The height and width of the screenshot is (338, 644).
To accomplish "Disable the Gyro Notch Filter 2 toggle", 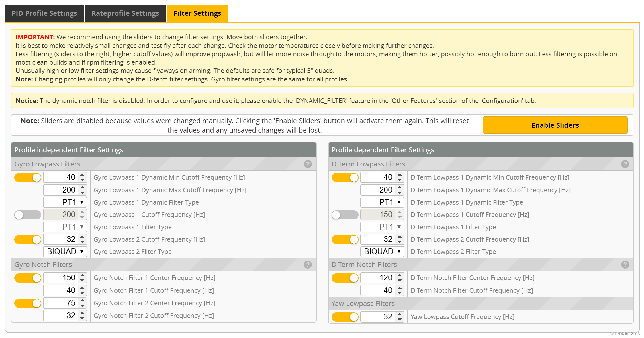I will [28, 303].
